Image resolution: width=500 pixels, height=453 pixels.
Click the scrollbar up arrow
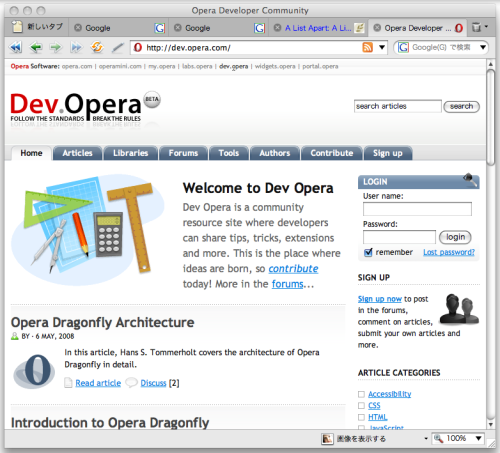(490, 64)
